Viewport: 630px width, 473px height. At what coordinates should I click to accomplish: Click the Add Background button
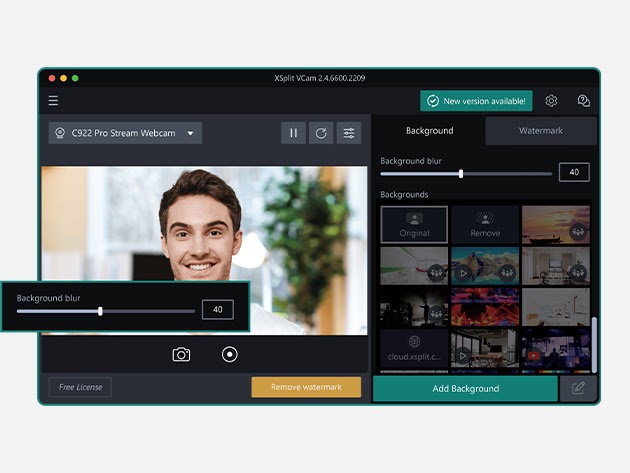465,388
